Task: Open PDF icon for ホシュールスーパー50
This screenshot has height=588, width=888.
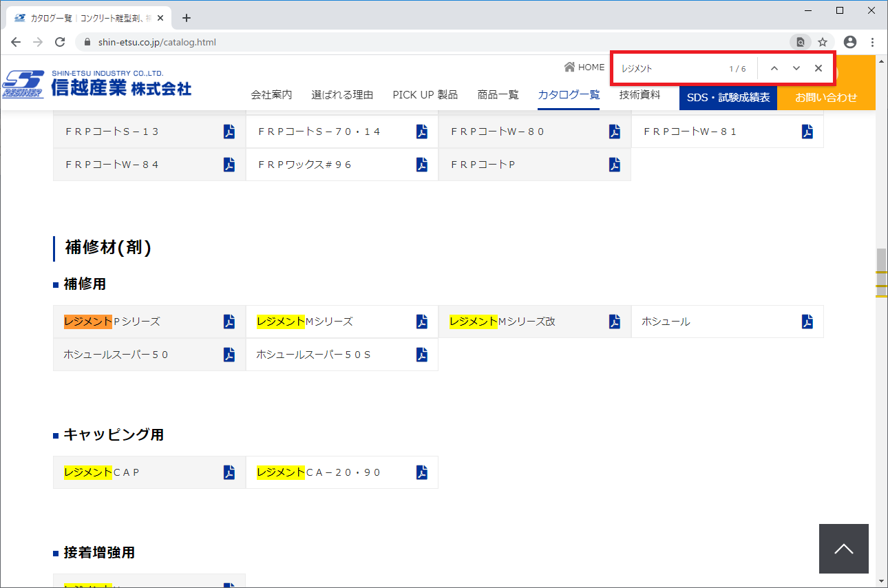Action: coord(229,355)
